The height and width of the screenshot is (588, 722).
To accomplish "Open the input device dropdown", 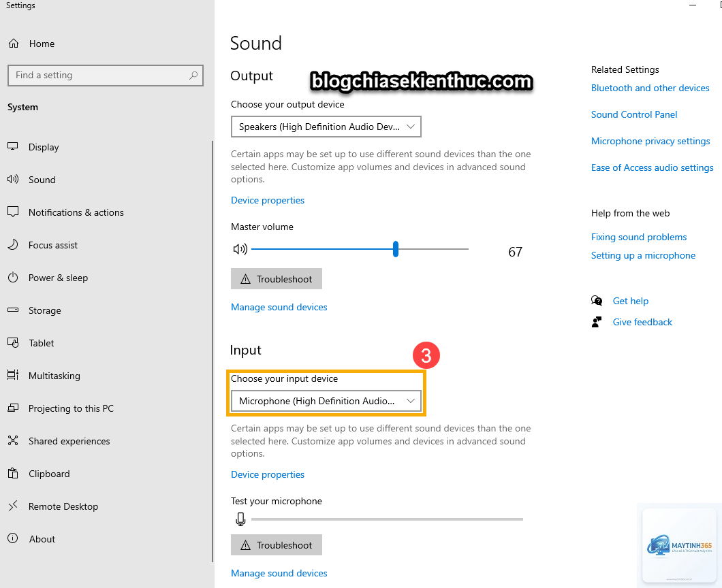I will (326, 401).
